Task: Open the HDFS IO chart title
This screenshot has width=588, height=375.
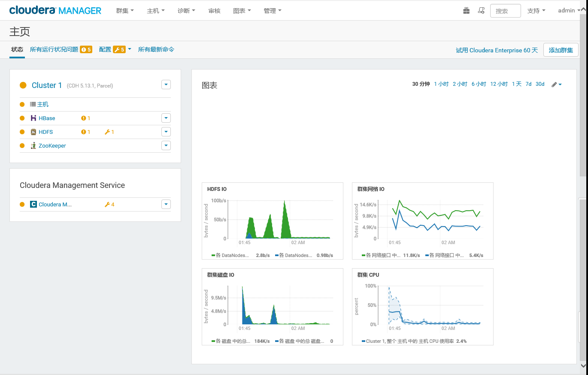Action: click(x=217, y=189)
